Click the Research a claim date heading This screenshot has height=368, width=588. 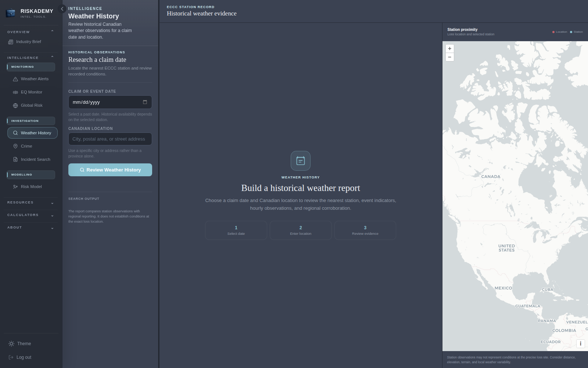click(97, 60)
